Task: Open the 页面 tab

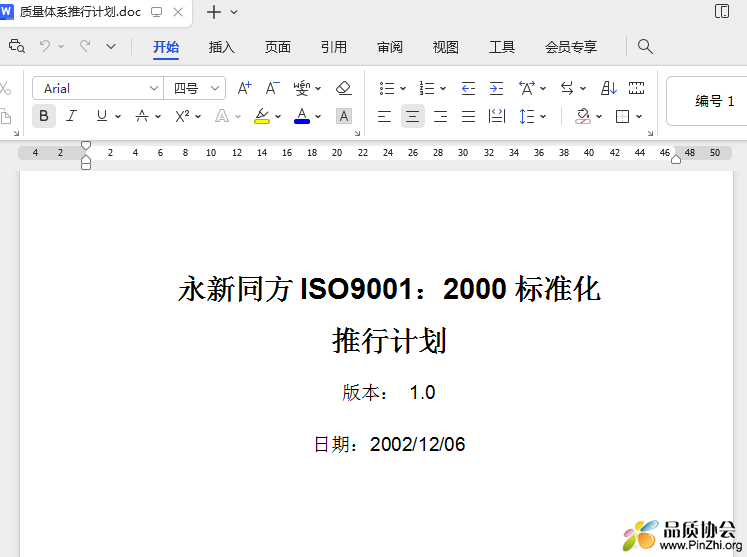Action: (x=278, y=47)
